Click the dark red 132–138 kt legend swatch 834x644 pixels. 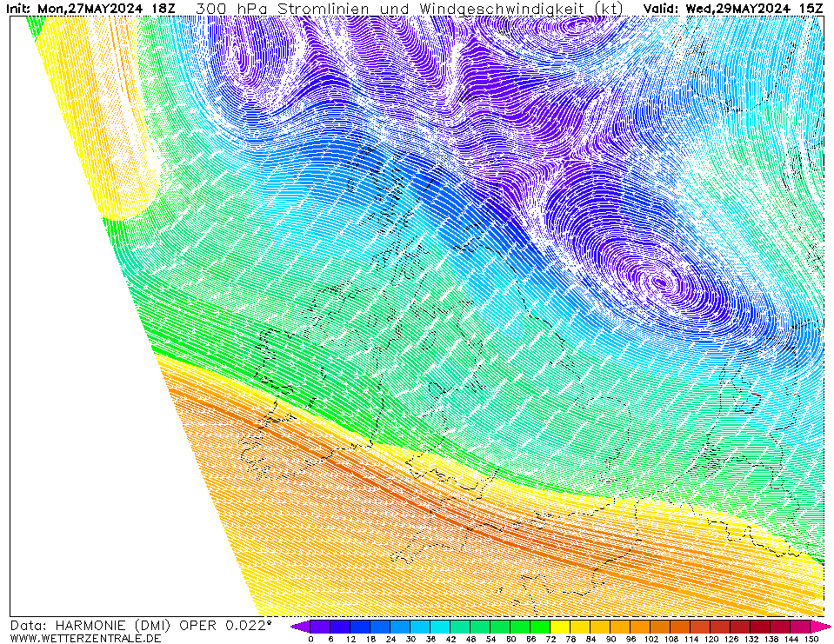click(761, 627)
